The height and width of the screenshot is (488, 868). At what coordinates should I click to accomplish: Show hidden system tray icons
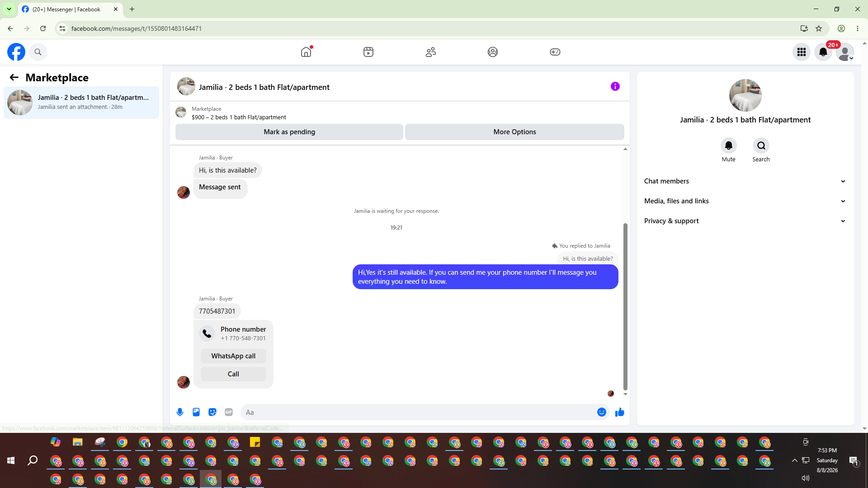pos(795,460)
